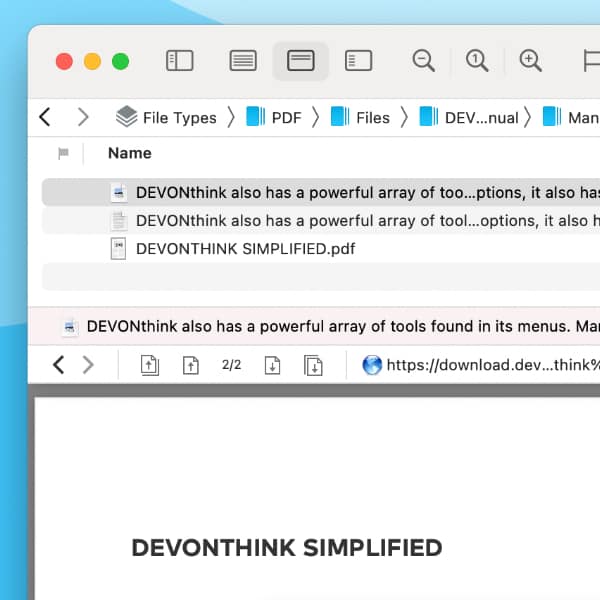Click the globe URL icon

372,365
